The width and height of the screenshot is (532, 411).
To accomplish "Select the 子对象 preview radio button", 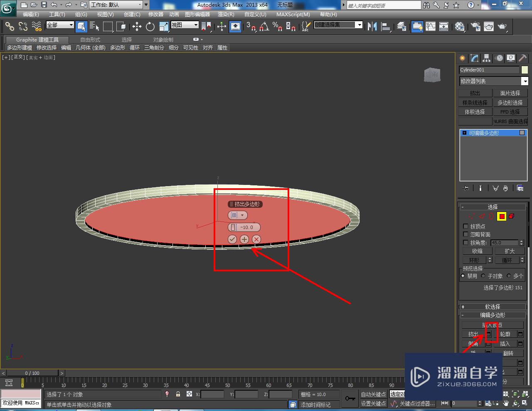I will pos(483,276).
